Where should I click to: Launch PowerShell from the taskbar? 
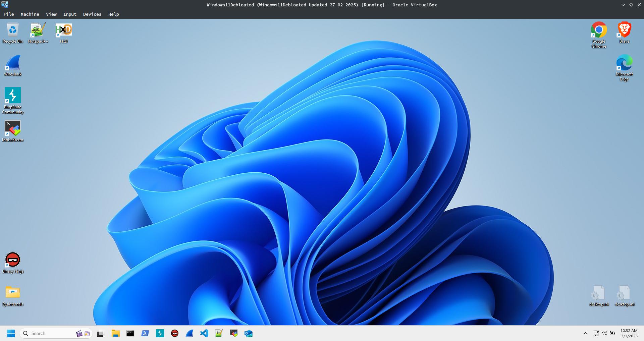click(x=145, y=333)
